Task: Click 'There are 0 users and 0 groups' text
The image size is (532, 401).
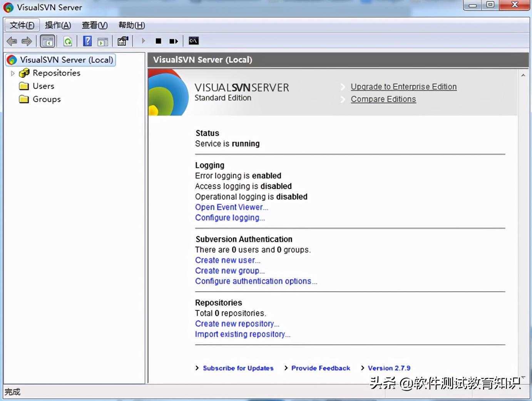Action: coord(253,250)
